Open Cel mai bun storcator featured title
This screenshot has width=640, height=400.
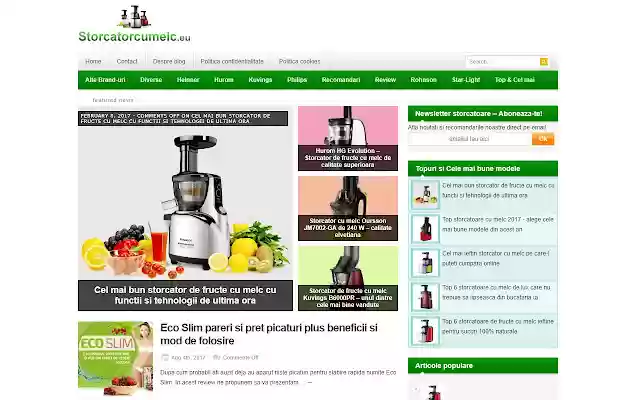coord(185,295)
